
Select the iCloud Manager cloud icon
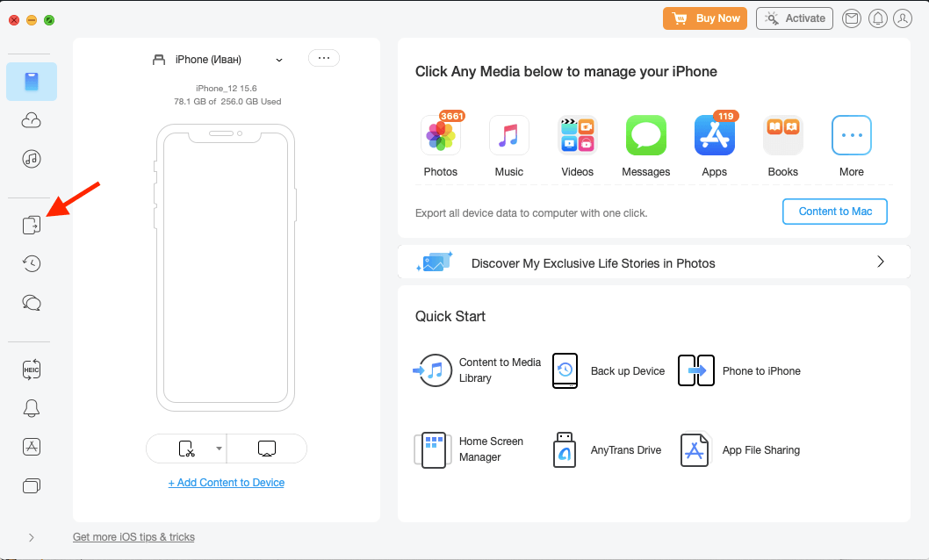(31, 119)
